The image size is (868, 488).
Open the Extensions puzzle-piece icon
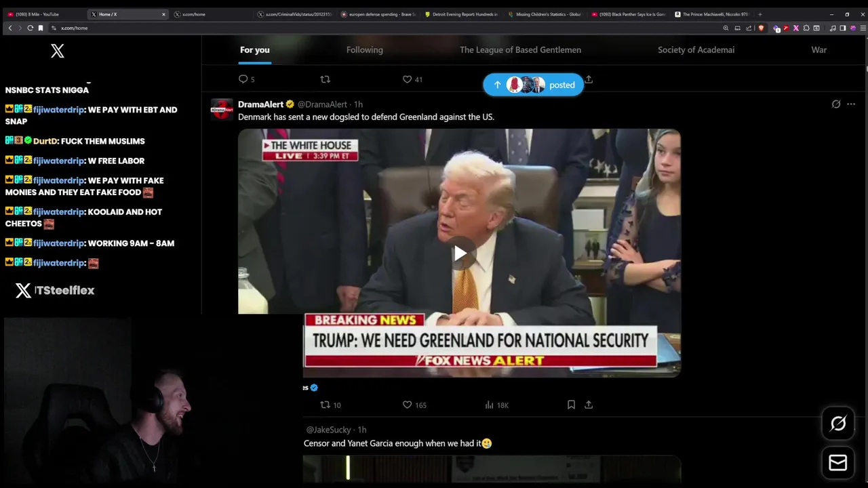point(806,28)
